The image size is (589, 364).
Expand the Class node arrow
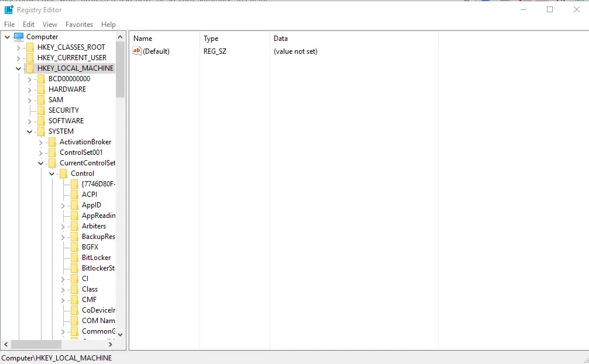click(x=63, y=289)
